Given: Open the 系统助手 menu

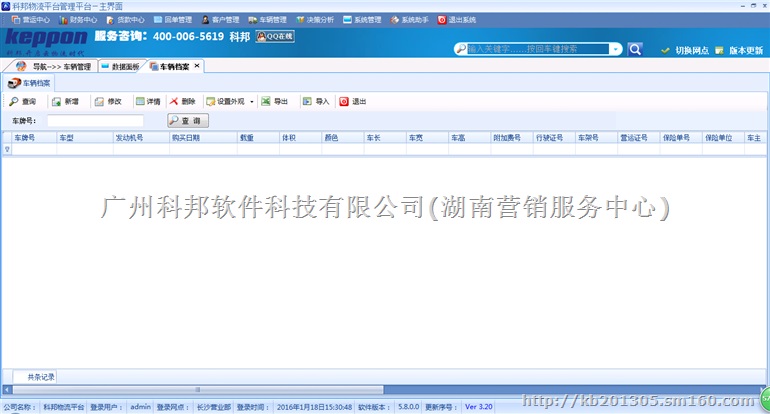Looking at the screenshot, I should 410,20.
